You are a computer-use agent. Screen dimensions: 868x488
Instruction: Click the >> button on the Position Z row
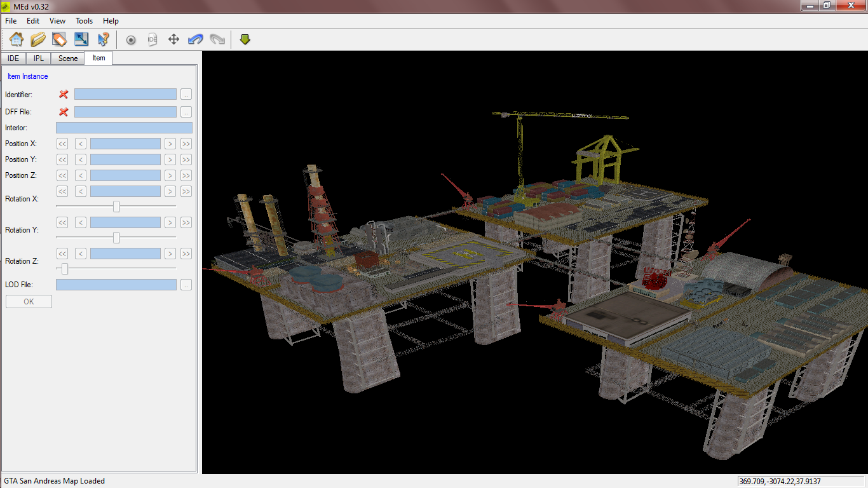(x=186, y=175)
